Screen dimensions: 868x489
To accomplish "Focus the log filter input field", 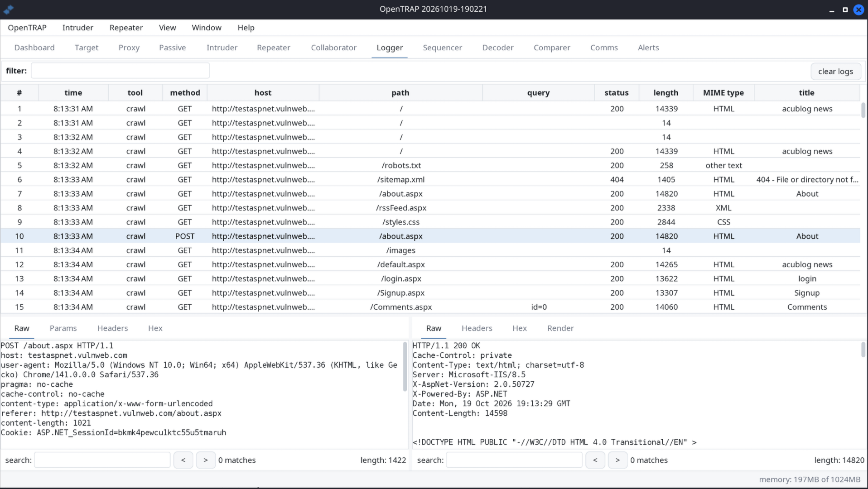I will 120,71.
